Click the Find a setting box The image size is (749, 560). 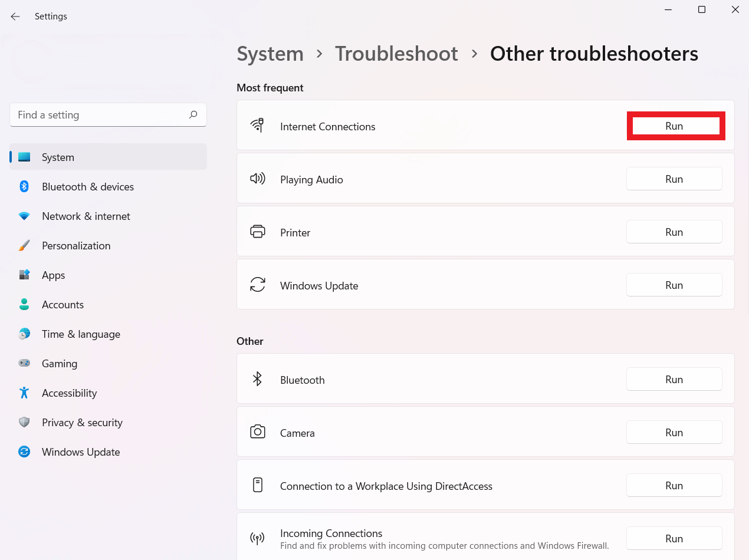pyautogui.click(x=100, y=115)
